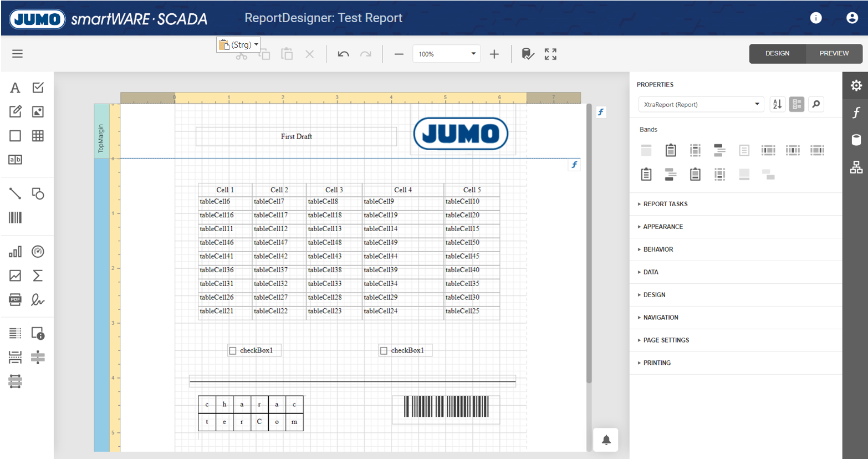The image size is (868, 459).
Task: Click the Undo arrow in toolbar
Action: point(343,54)
